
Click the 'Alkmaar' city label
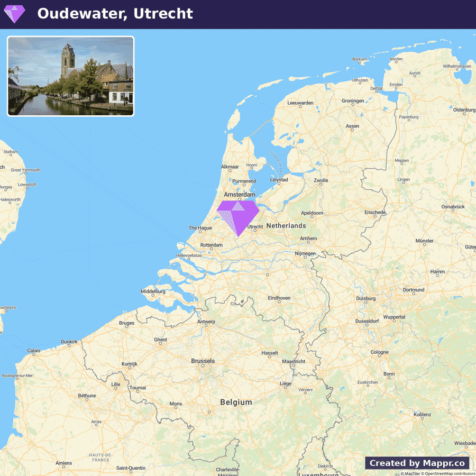click(x=230, y=167)
